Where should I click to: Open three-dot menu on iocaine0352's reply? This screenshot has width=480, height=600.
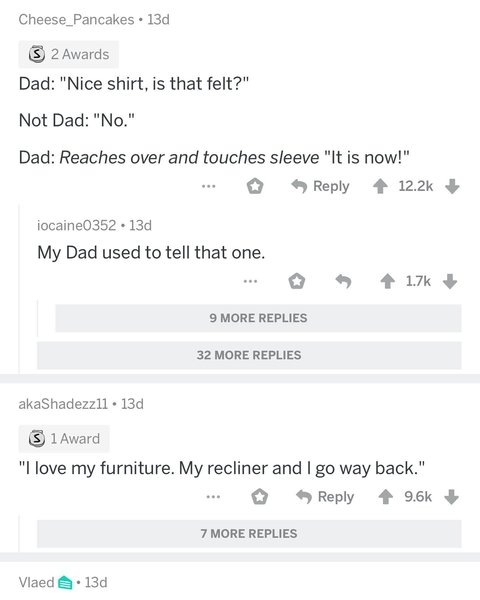tap(250, 281)
